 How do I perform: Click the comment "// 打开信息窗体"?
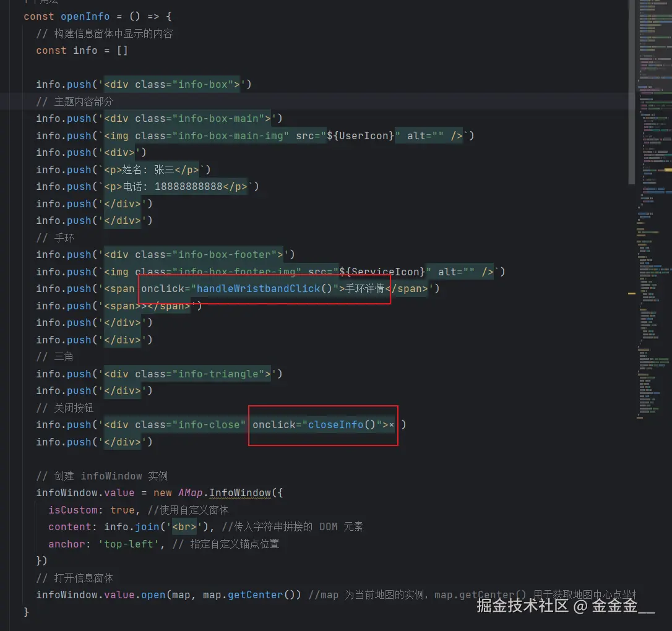coord(75,577)
